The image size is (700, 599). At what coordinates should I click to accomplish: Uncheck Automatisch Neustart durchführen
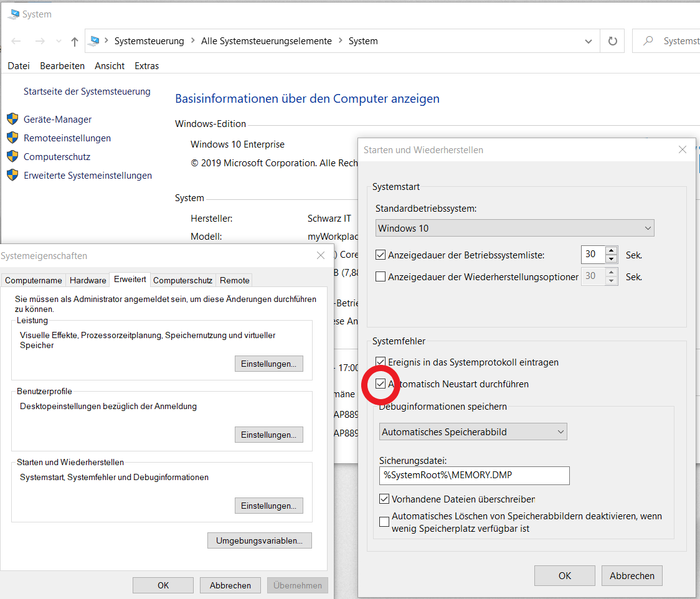click(381, 384)
